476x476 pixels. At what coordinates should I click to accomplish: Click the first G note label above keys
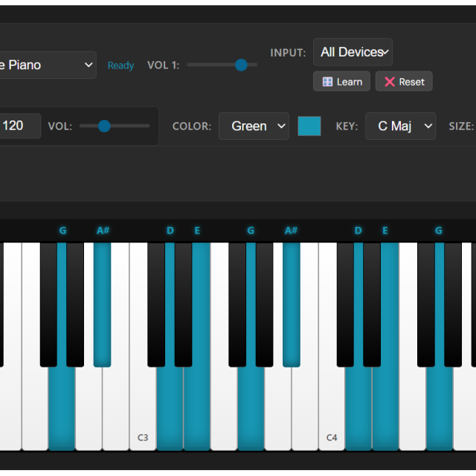[62, 231]
